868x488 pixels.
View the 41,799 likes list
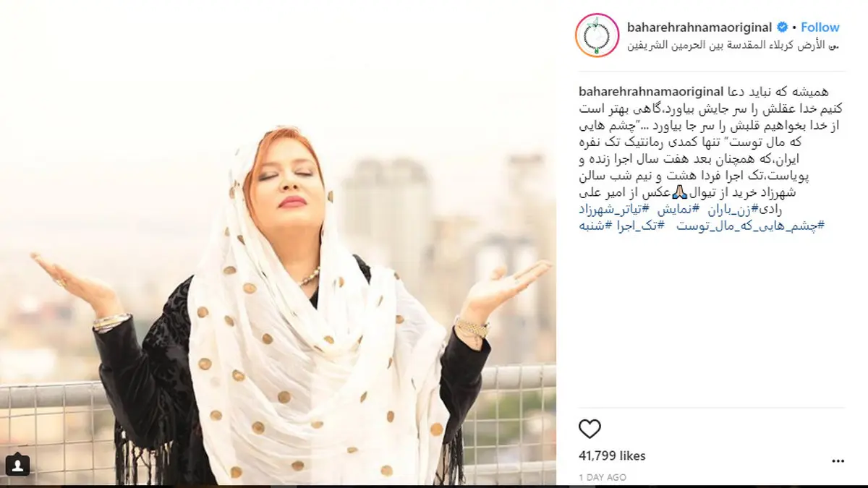pos(613,455)
